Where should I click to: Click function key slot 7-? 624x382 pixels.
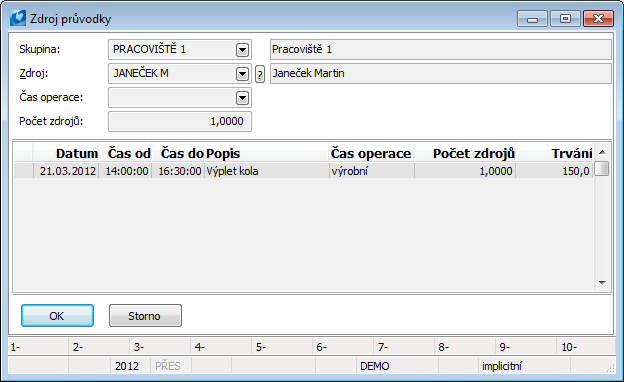click(x=404, y=347)
